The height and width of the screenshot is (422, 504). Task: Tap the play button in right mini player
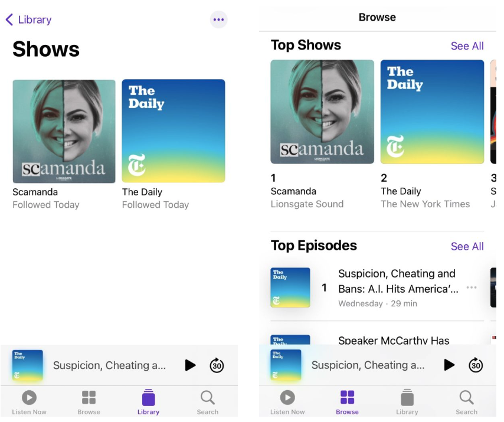coord(449,365)
